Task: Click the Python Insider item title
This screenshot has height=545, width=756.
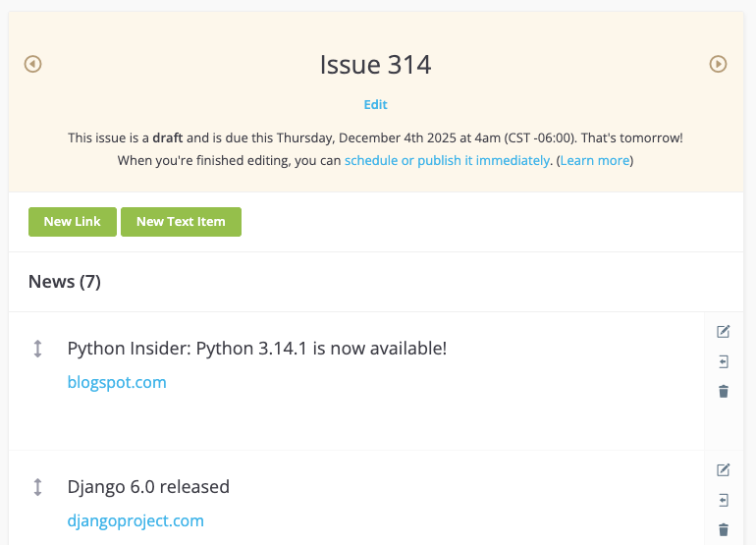Action: coord(257,349)
